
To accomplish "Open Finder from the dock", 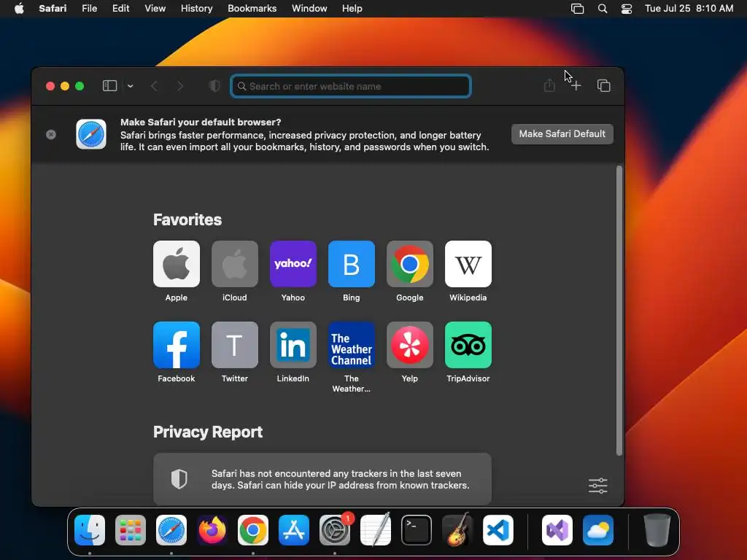I will pos(90,530).
